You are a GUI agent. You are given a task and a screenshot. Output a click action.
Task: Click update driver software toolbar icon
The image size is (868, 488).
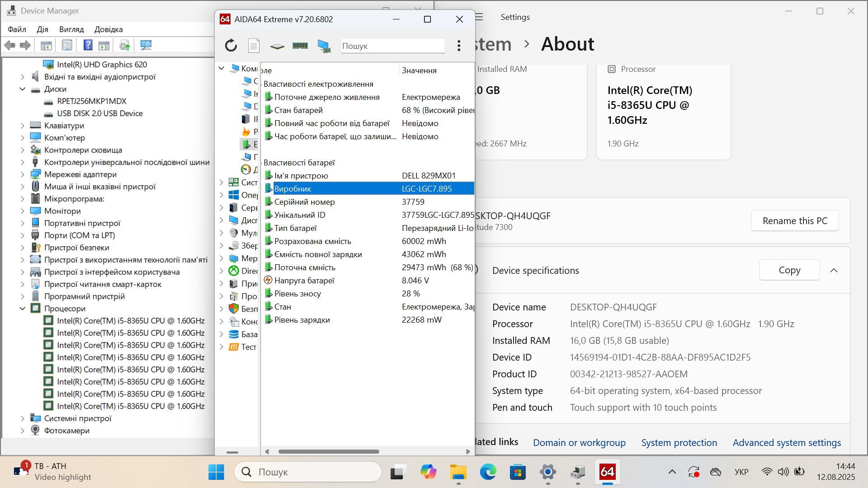[125, 45]
